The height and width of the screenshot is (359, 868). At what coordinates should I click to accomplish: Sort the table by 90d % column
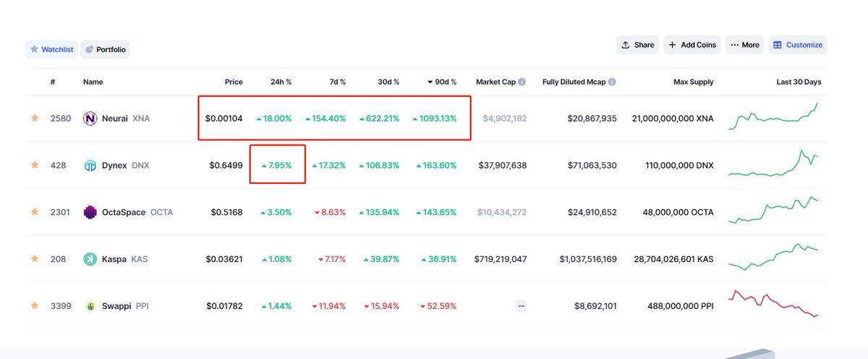point(442,82)
